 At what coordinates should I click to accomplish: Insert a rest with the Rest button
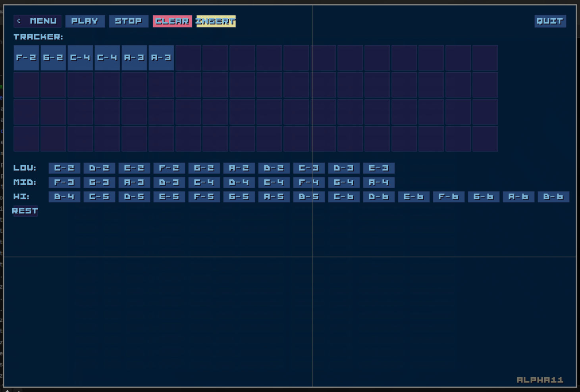tap(25, 211)
